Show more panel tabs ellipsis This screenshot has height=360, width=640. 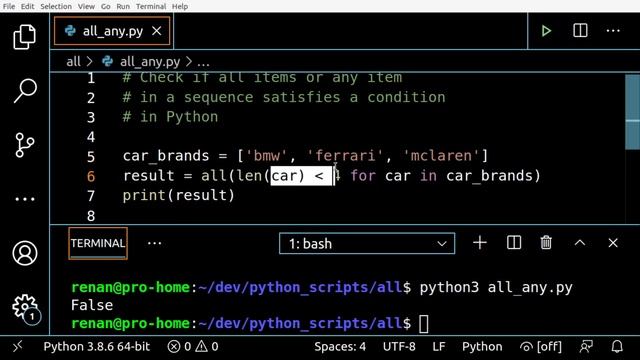pyautogui.click(x=154, y=243)
